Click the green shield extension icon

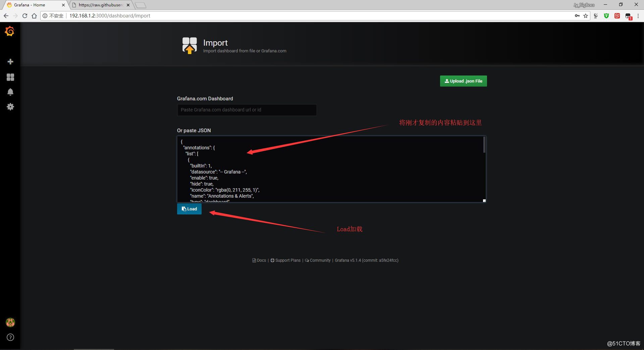pos(606,16)
